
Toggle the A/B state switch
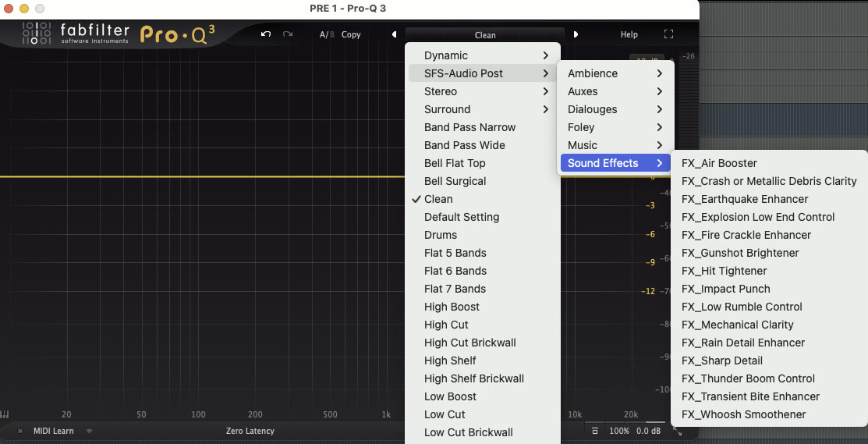(x=326, y=34)
